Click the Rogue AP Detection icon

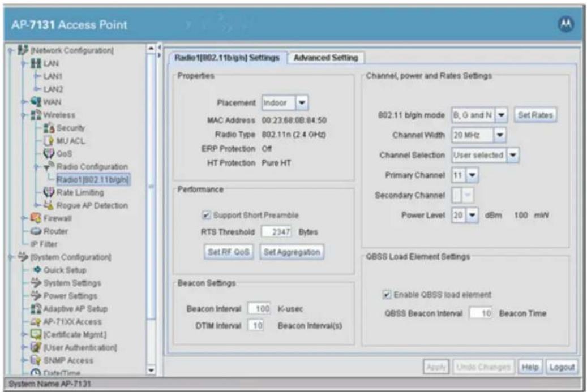coord(49,205)
